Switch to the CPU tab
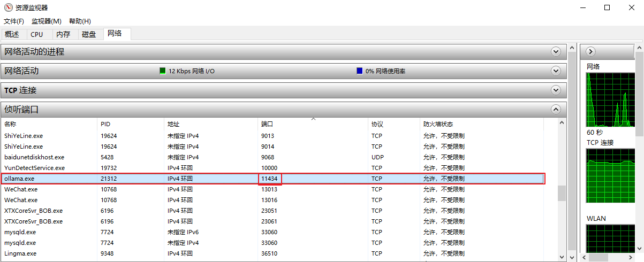The height and width of the screenshot is (262, 644). [x=37, y=34]
